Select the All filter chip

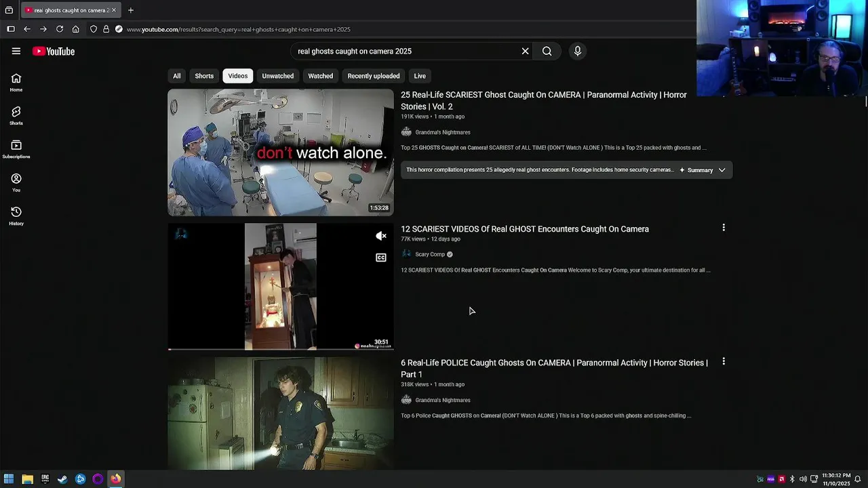coord(176,76)
